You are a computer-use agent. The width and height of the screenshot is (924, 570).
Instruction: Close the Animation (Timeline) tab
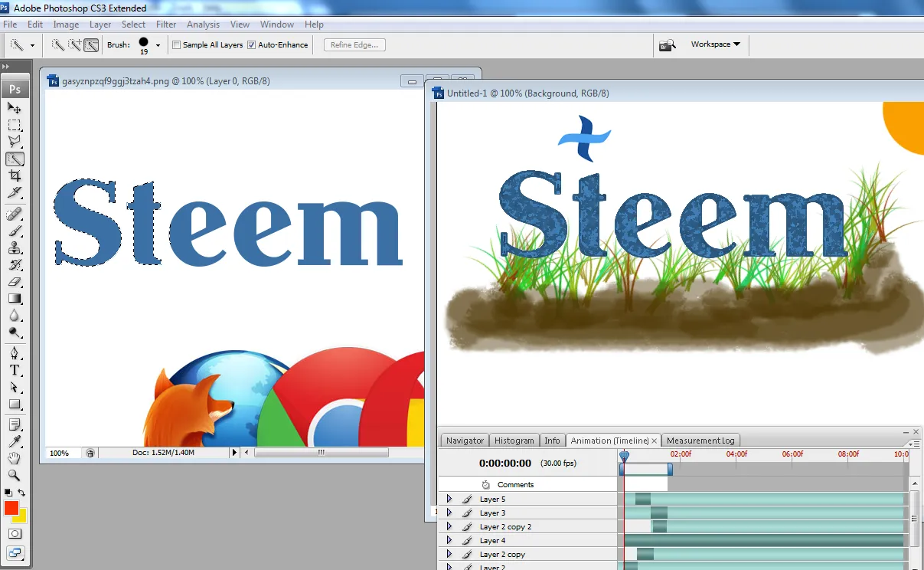click(654, 441)
